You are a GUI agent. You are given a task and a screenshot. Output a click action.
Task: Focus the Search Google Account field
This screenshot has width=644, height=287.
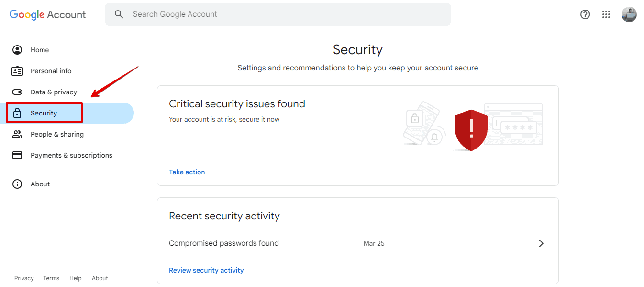287,14
